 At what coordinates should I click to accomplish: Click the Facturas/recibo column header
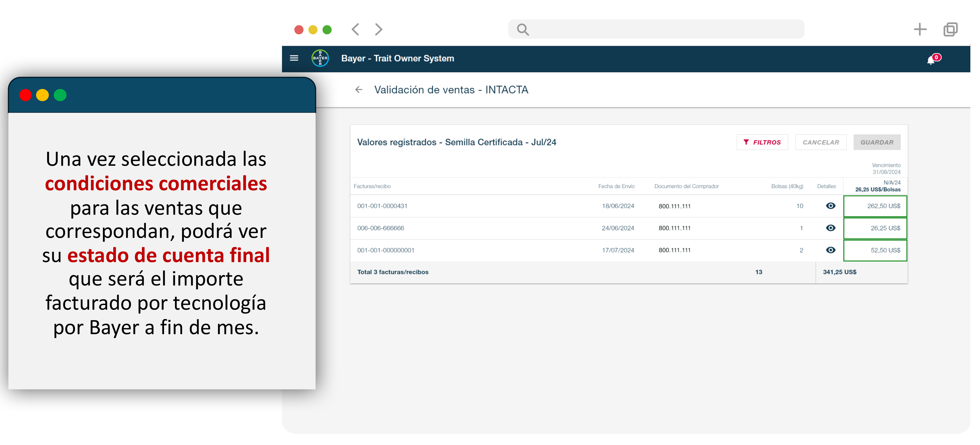(372, 186)
